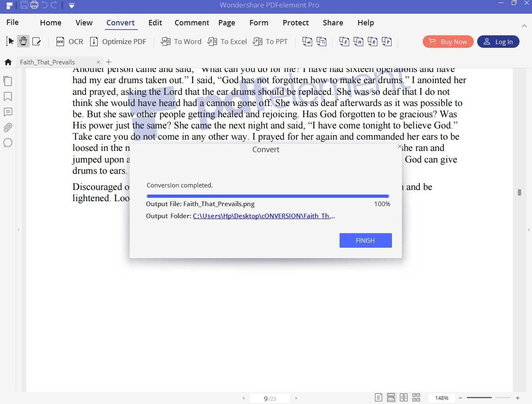Click the Save icon in title bar
This screenshot has height=404, width=532.
(x=24, y=5)
